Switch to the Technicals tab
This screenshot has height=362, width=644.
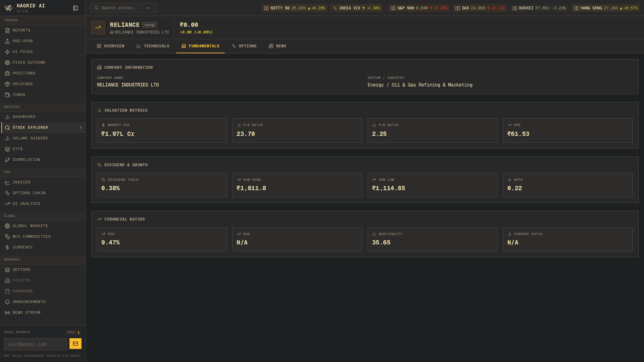coord(153,46)
